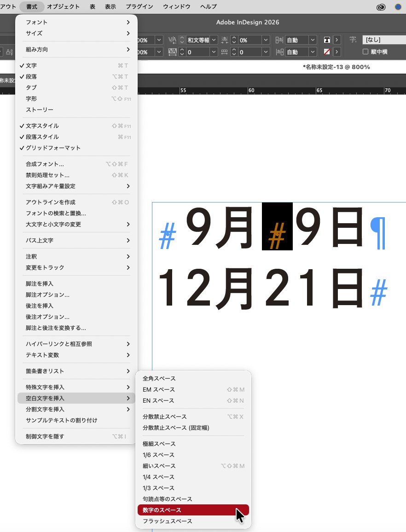
Task: Adjust kerning stepper arrows
Action: click(x=182, y=40)
